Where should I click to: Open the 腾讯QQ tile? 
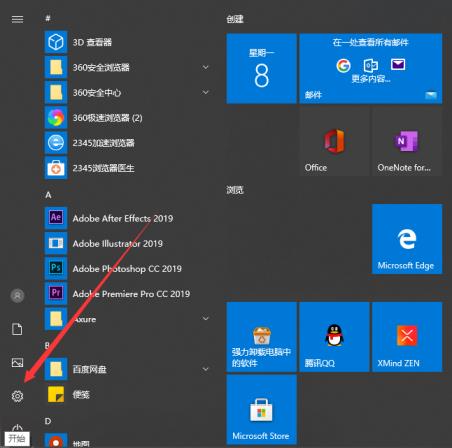tap(334, 337)
